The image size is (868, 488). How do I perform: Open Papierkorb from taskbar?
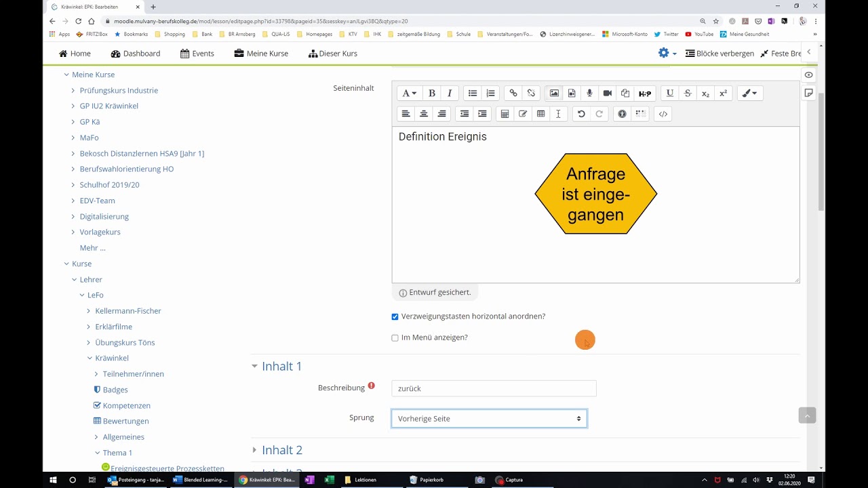[x=427, y=480]
